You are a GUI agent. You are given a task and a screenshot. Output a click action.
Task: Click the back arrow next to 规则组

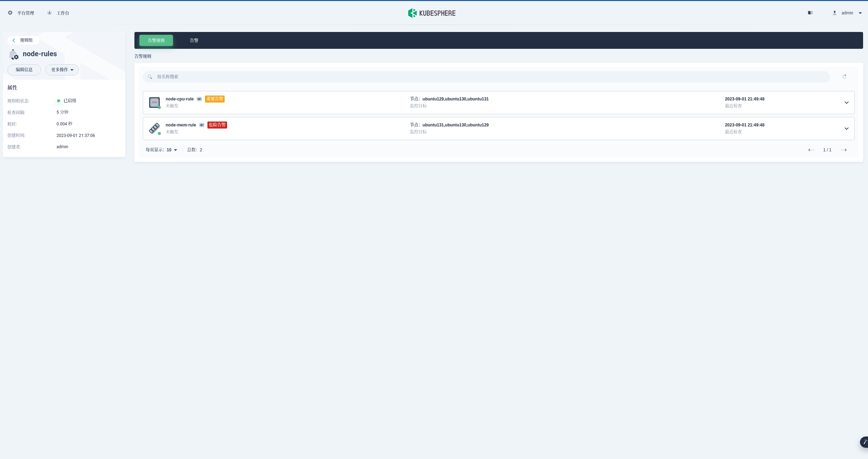point(14,40)
